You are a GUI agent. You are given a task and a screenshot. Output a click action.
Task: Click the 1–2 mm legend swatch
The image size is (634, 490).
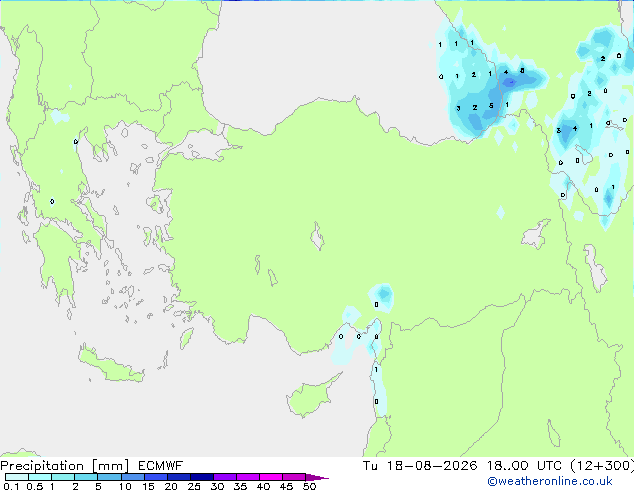(x=63, y=477)
